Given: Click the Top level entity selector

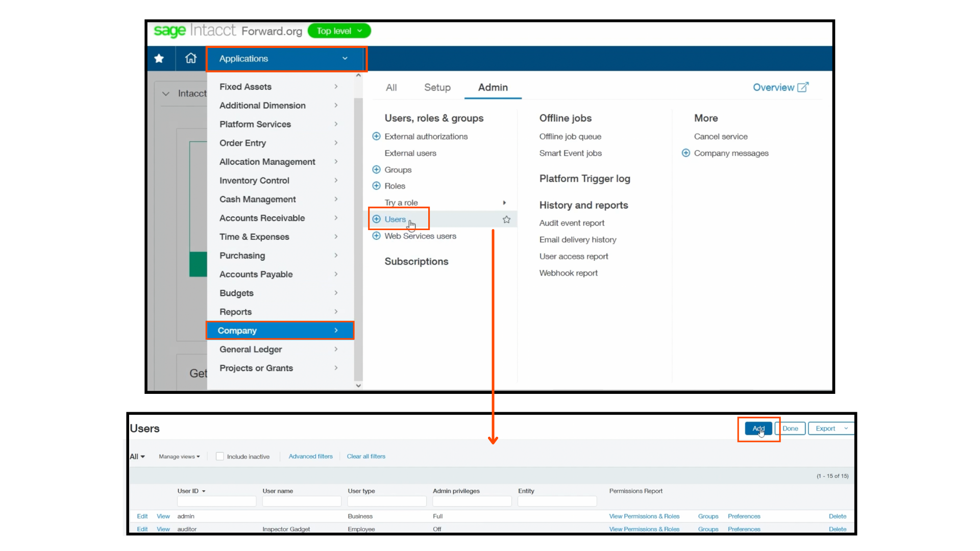Looking at the screenshot, I should [x=336, y=31].
